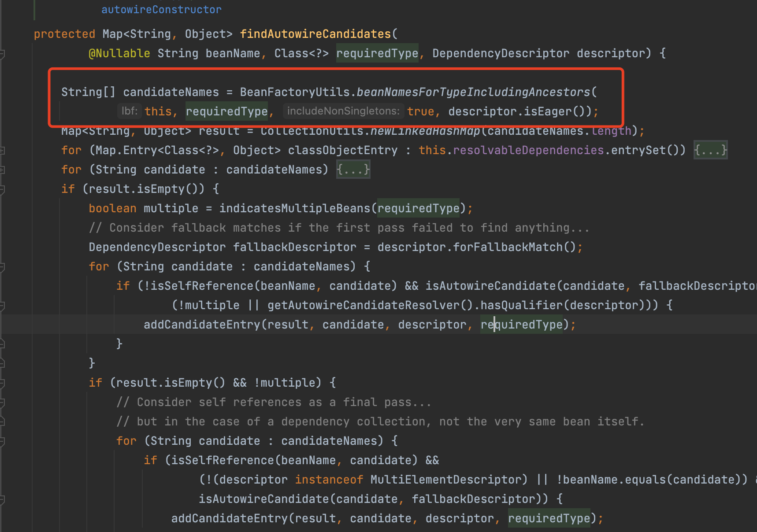Click candidateNames in the String[] declaration
This screenshot has height=532, width=757.
pyautogui.click(x=171, y=92)
